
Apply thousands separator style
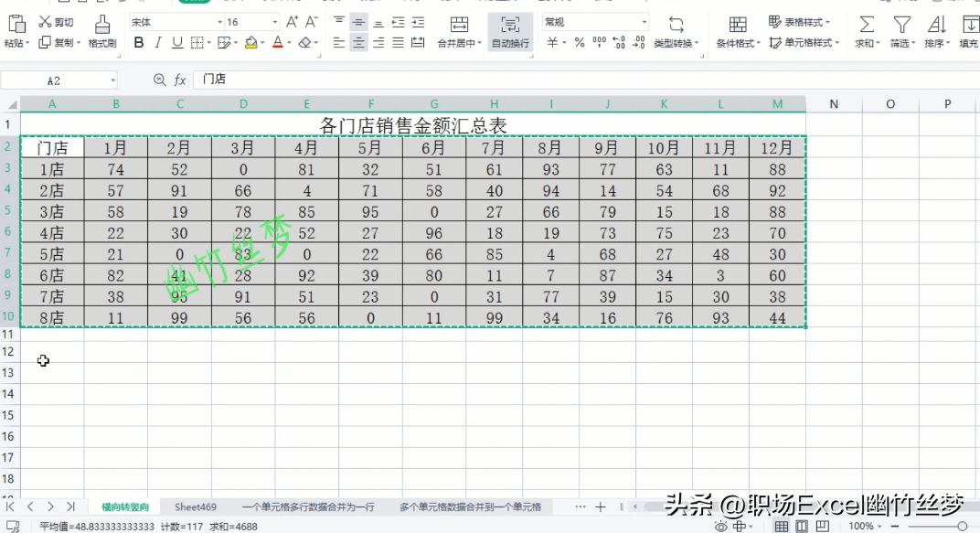600,42
